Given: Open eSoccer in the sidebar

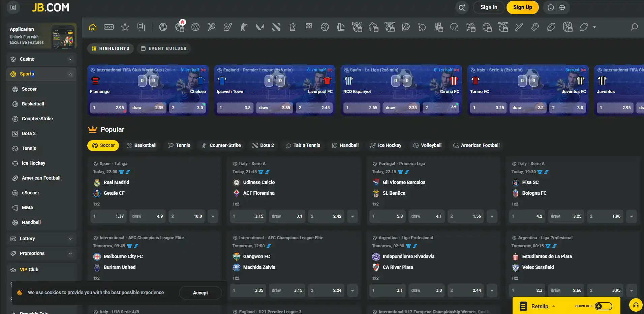Looking at the screenshot, I should [41, 193].
